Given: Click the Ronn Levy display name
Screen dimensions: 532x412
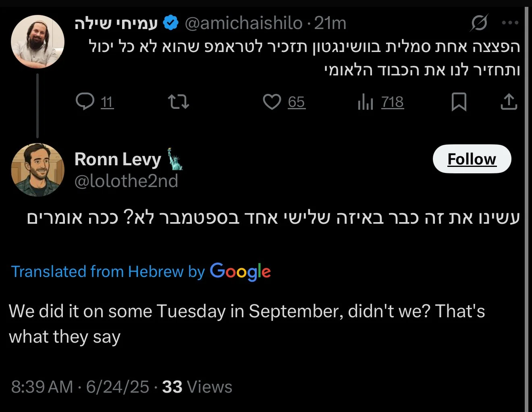Looking at the screenshot, I should (118, 159).
